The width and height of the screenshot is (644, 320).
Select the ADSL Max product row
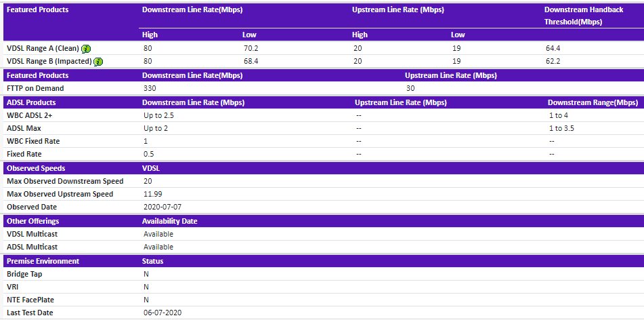26,128
